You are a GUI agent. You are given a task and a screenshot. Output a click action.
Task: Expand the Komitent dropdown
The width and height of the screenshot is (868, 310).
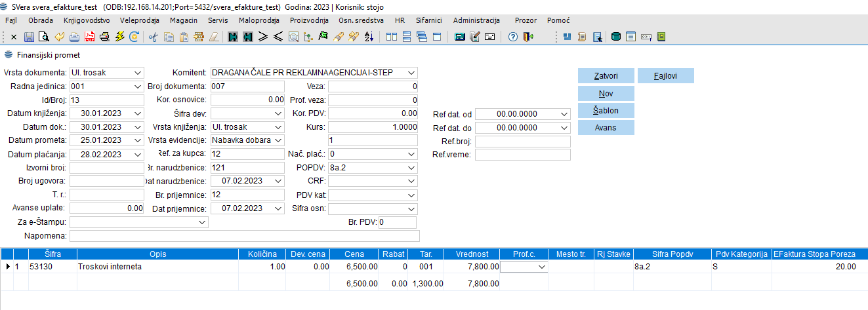click(411, 72)
